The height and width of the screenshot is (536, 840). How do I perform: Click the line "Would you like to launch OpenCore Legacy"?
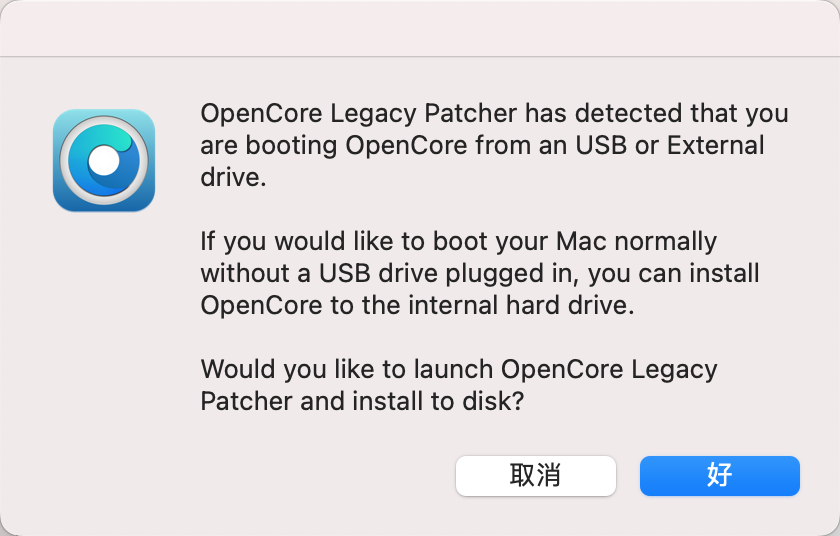[459, 369]
